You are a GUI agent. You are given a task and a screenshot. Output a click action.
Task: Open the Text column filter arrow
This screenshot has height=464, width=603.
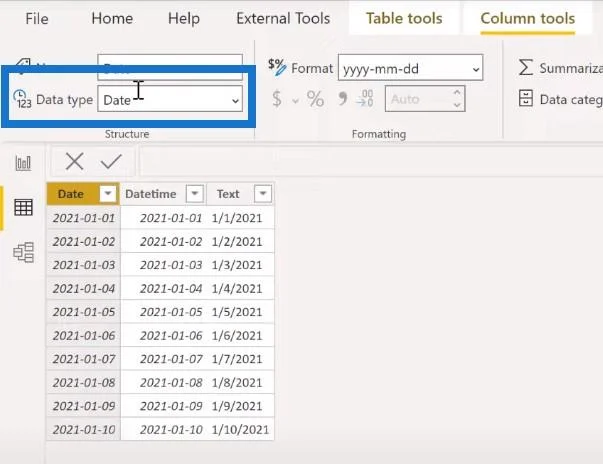pyautogui.click(x=263, y=193)
